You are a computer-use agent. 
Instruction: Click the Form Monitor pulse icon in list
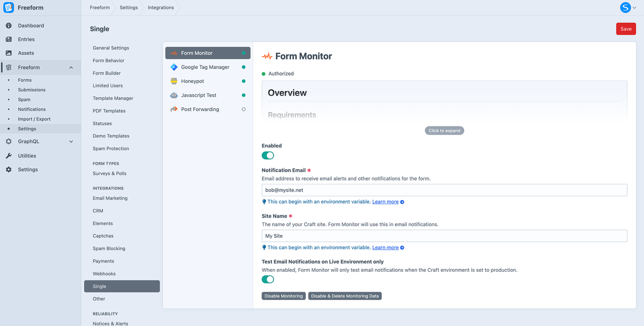(174, 53)
